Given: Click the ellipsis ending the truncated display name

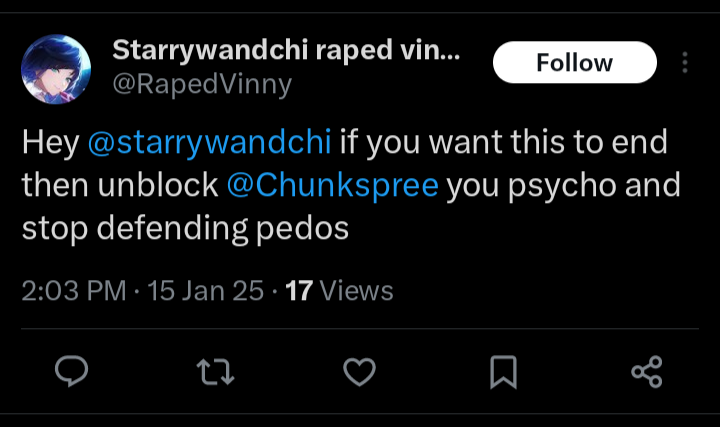Looking at the screenshot, I should (450, 50).
